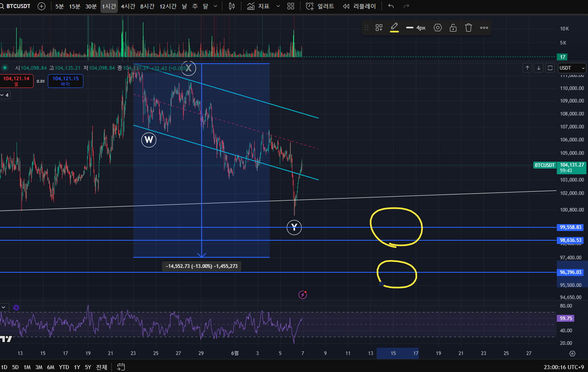This screenshot has height=372, width=588.
Task: Open candlestick chart type selector
Action: pyautogui.click(x=232, y=6)
